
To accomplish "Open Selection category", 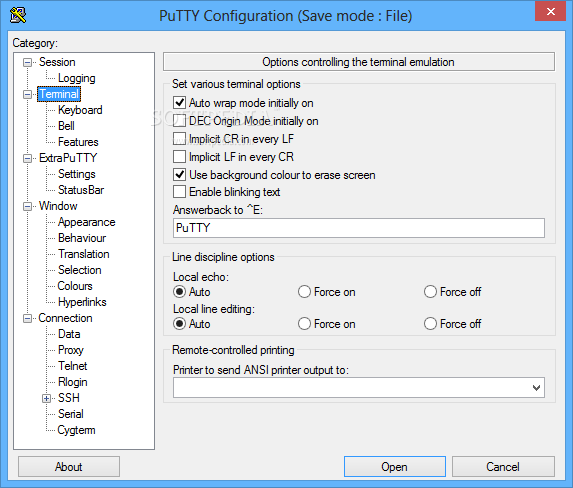I will pyautogui.click(x=80, y=270).
